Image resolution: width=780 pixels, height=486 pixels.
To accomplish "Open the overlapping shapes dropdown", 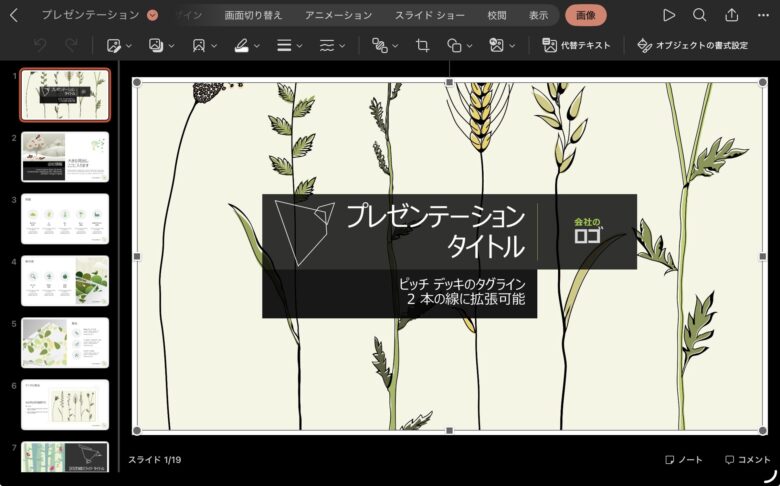I will tap(459, 45).
